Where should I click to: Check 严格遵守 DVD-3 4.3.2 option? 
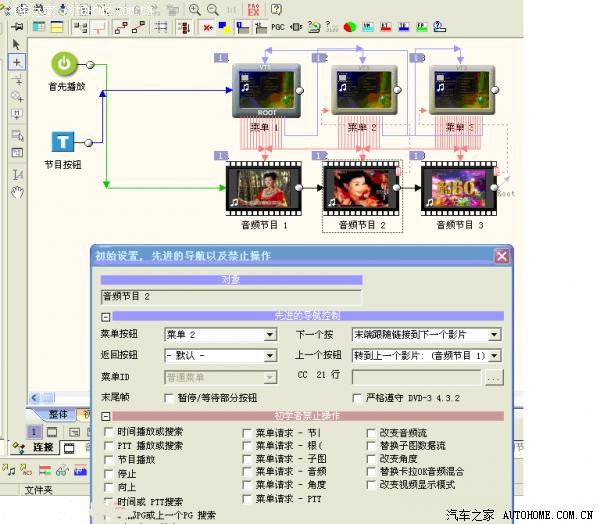coord(357,398)
